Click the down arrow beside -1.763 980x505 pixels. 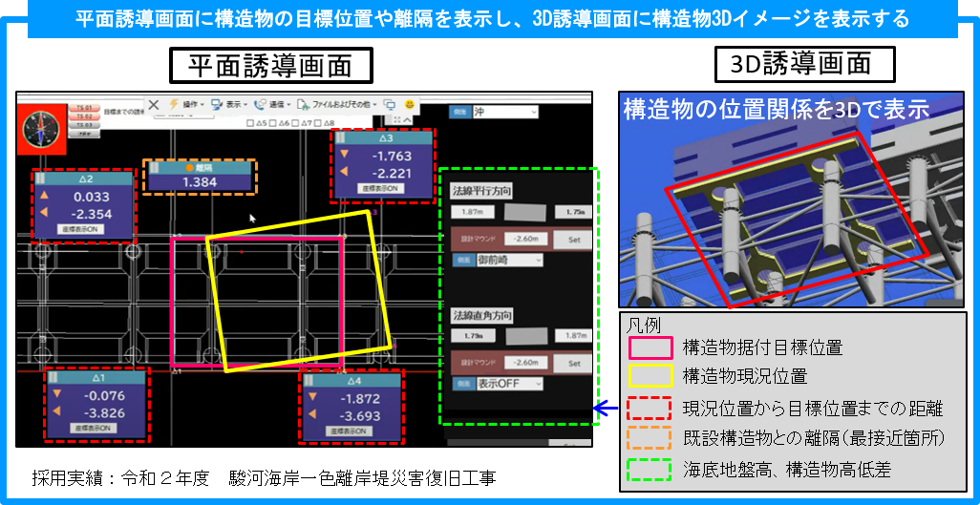pyautogui.click(x=343, y=156)
